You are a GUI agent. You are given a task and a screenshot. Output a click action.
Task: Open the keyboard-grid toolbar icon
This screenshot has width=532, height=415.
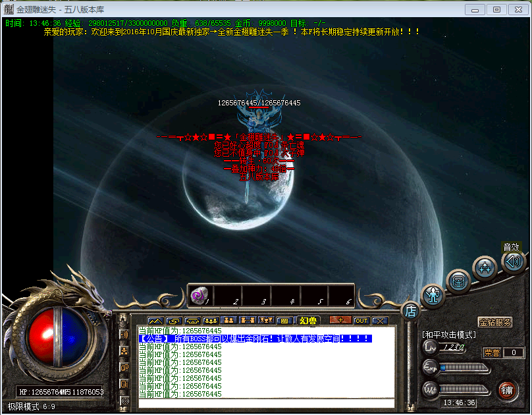click(x=284, y=321)
